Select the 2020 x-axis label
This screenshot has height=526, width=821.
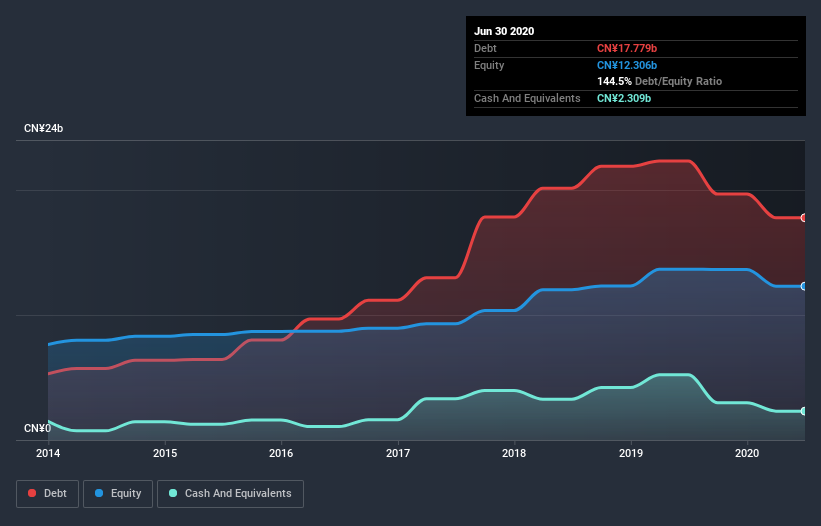pos(747,453)
